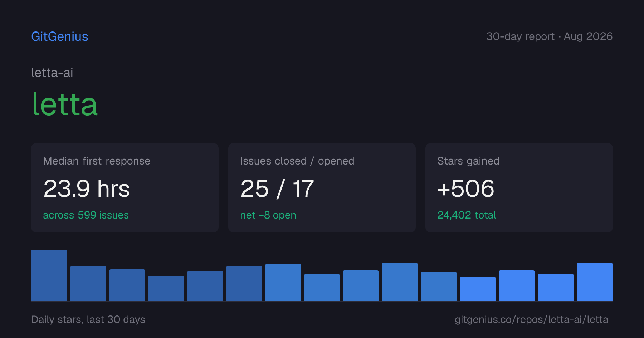Click the third bar in the daily stars chart

click(127, 285)
